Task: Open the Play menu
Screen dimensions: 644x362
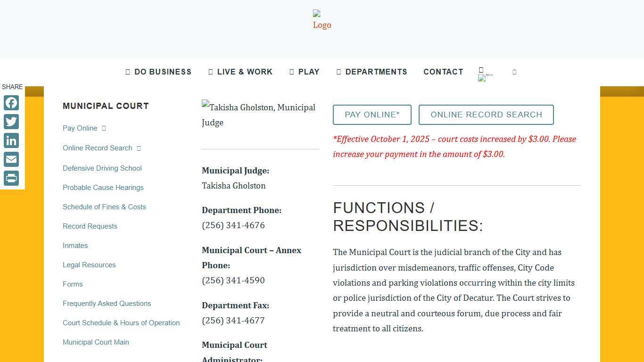Action: [x=305, y=72]
